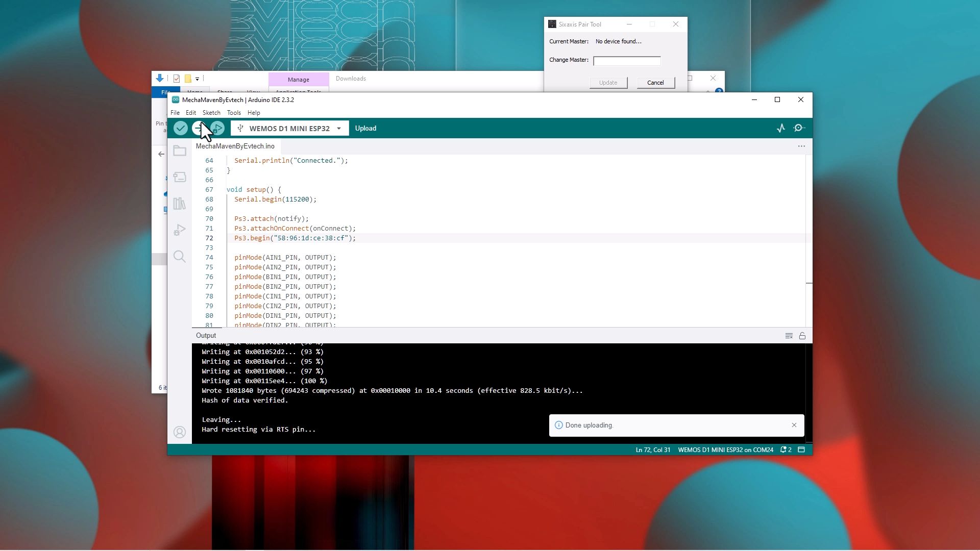Image resolution: width=980 pixels, height=551 pixels.
Task: Click the 'Leaving...' output line
Action: [221, 420]
